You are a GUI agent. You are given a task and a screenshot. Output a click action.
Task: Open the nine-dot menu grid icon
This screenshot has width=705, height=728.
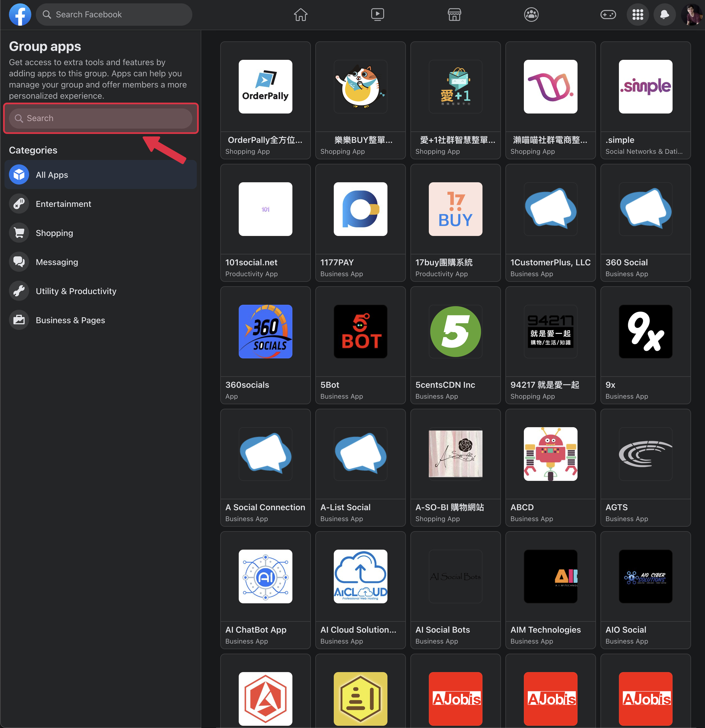tap(637, 15)
